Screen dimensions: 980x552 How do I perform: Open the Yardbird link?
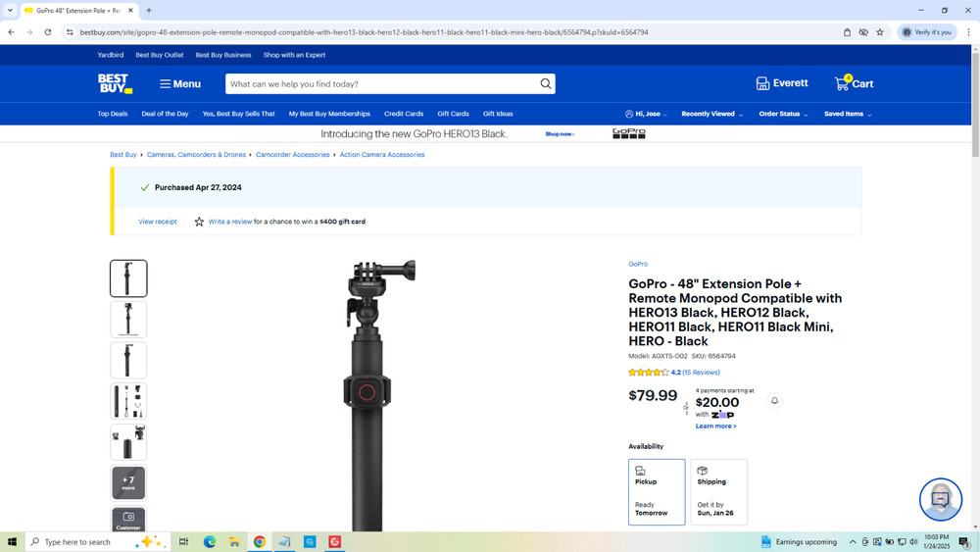111,55
